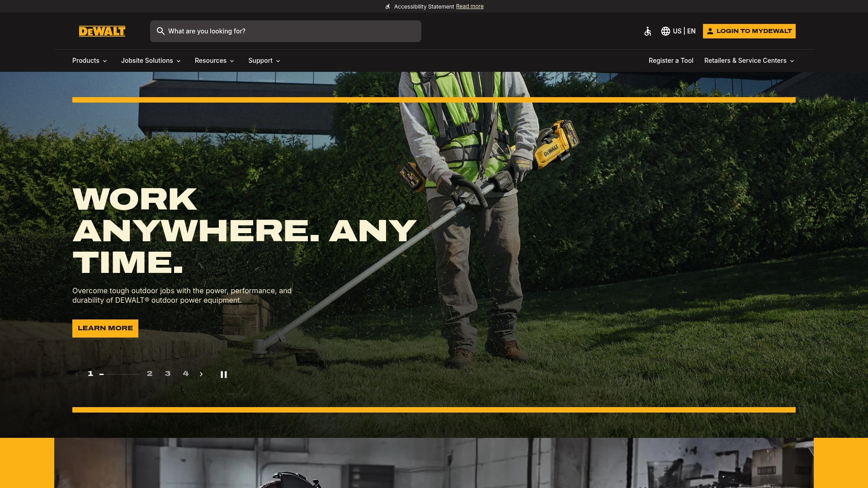Jump to carousel slide 4
The height and width of the screenshot is (488, 868).
[186, 374]
